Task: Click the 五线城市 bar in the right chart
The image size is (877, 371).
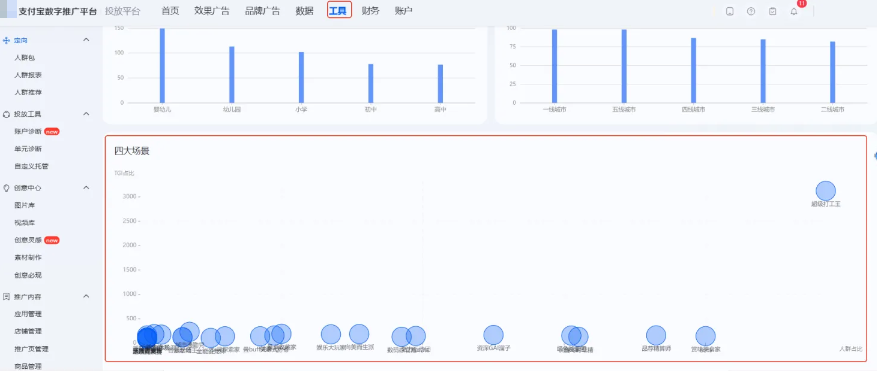Action: (624, 66)
